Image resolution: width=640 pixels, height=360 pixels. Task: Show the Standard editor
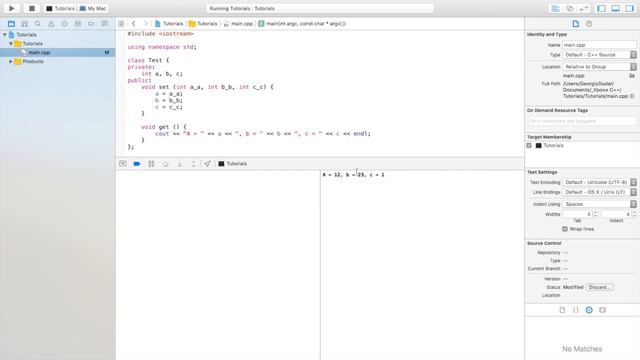click(x=556, y=8)
